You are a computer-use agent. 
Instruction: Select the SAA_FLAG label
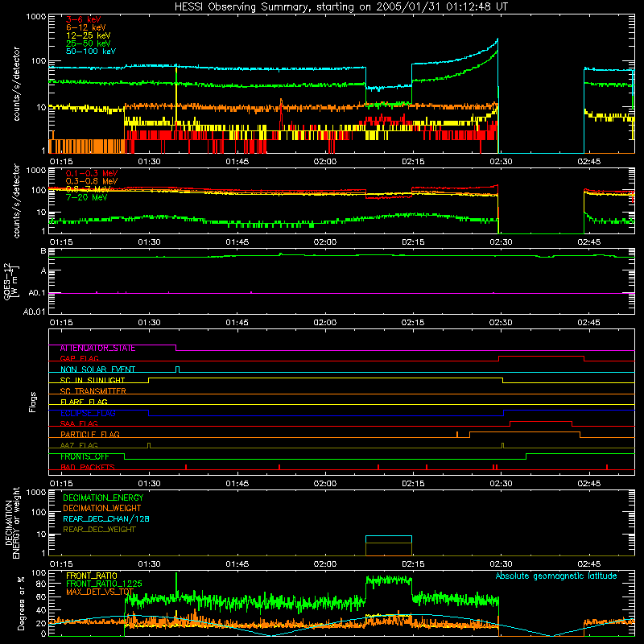click(79, 424)
